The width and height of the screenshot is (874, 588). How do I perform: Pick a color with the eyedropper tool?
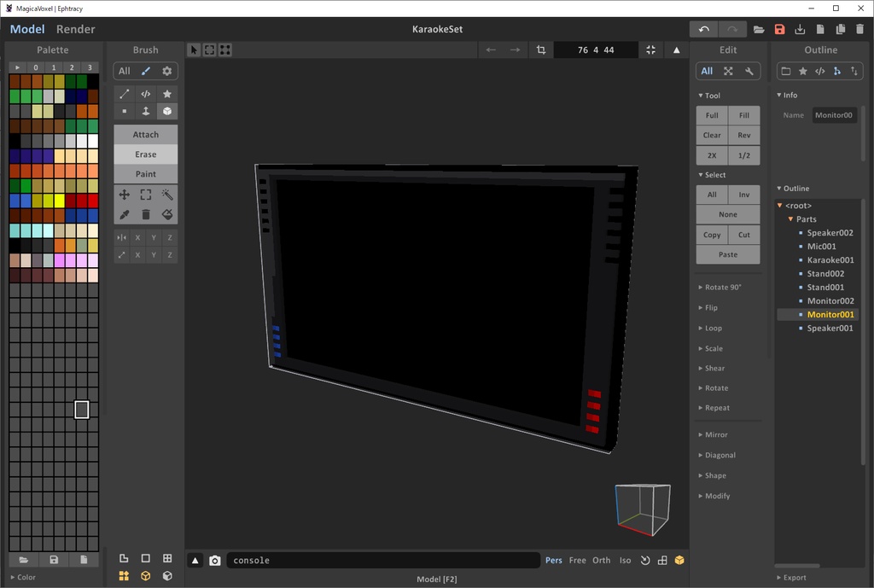[125, 214]
